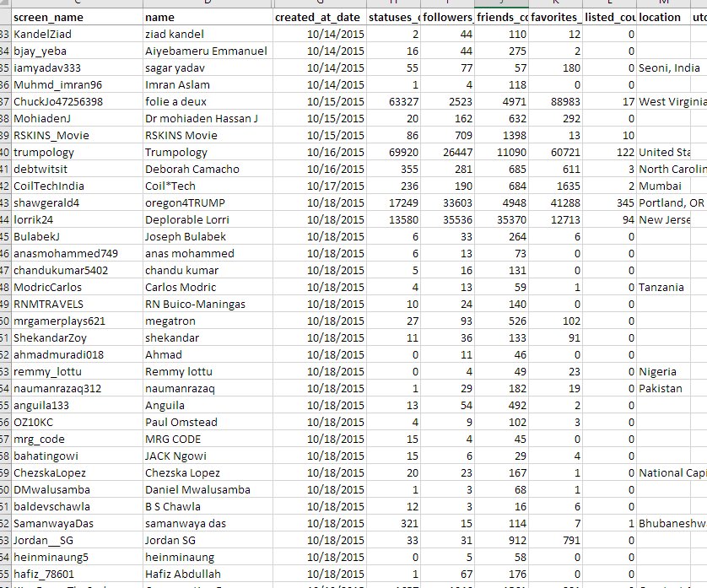Click location cell Pakistan
707x588 pixels.
(663, 389)
